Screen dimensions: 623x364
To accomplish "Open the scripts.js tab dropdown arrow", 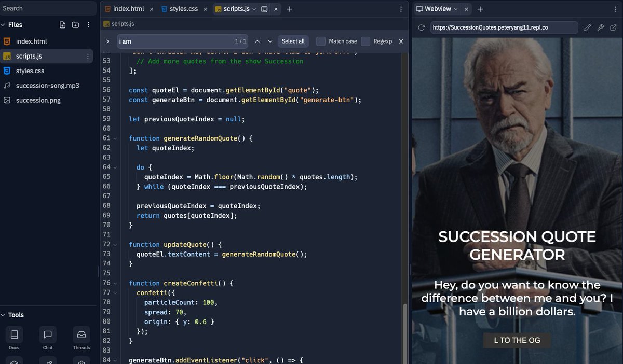I will point(254,9).
